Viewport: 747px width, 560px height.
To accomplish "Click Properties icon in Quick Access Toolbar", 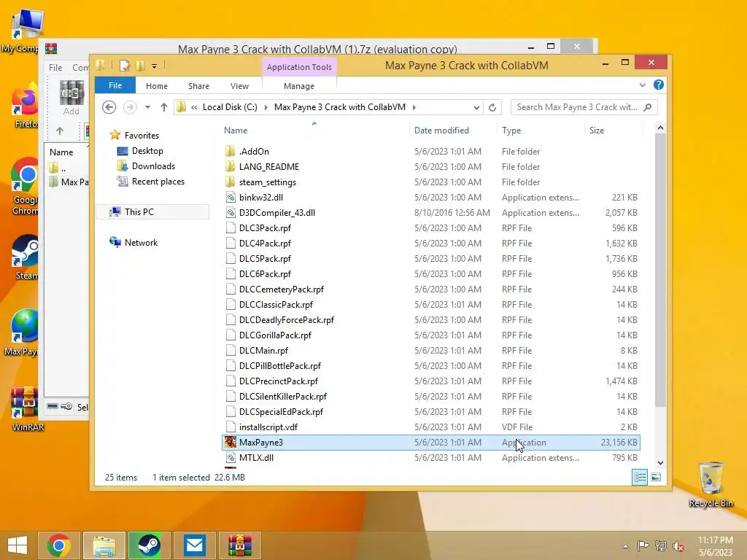I will (124, 66).
